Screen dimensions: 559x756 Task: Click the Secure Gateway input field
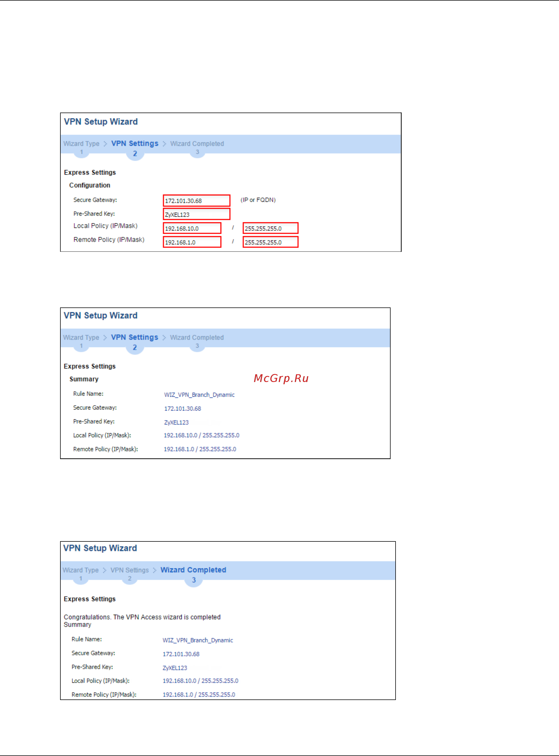[196, 200]
